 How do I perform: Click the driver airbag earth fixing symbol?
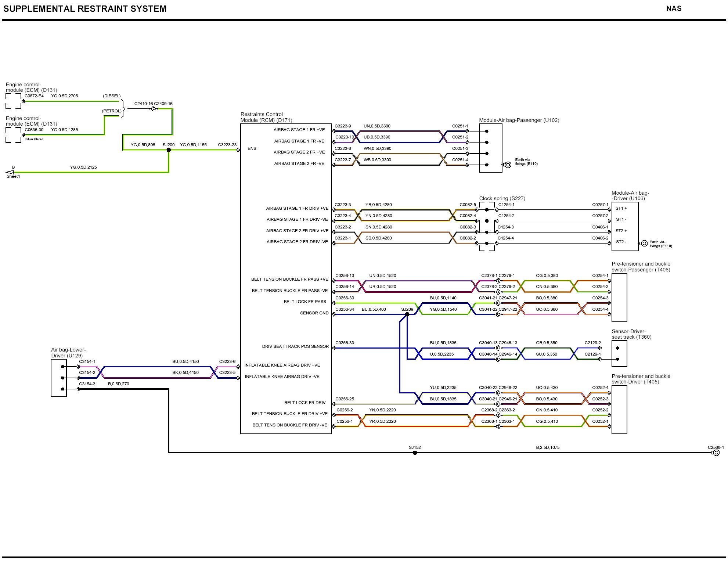coord(644,243)
